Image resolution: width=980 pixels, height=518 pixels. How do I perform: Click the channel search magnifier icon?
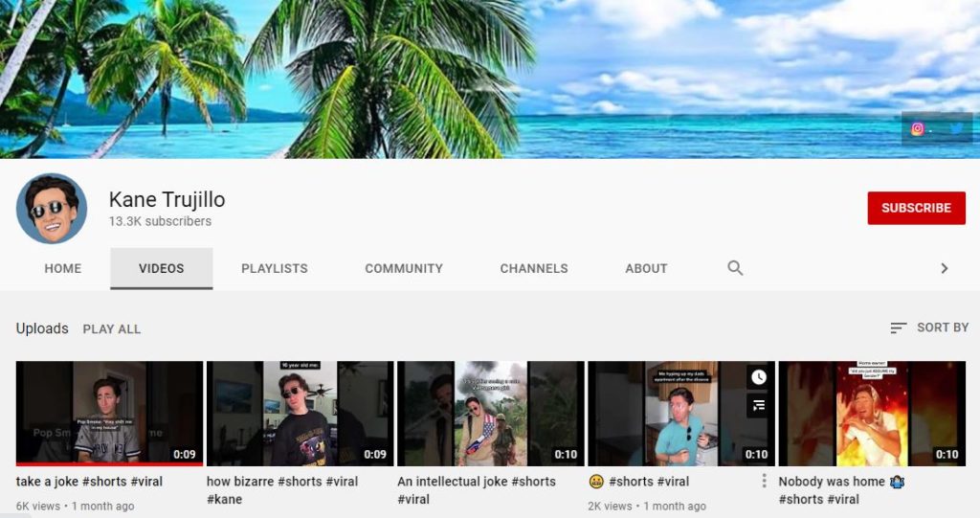coord(735,268)
